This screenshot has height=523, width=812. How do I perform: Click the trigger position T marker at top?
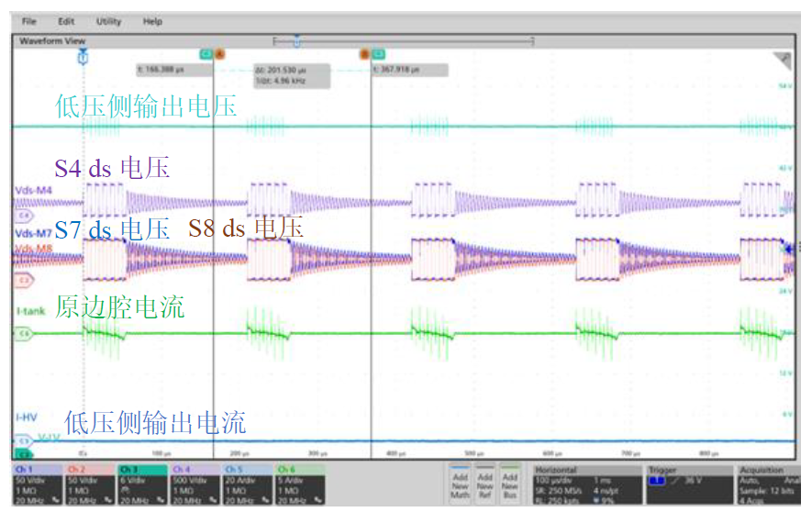pos(83,58)
